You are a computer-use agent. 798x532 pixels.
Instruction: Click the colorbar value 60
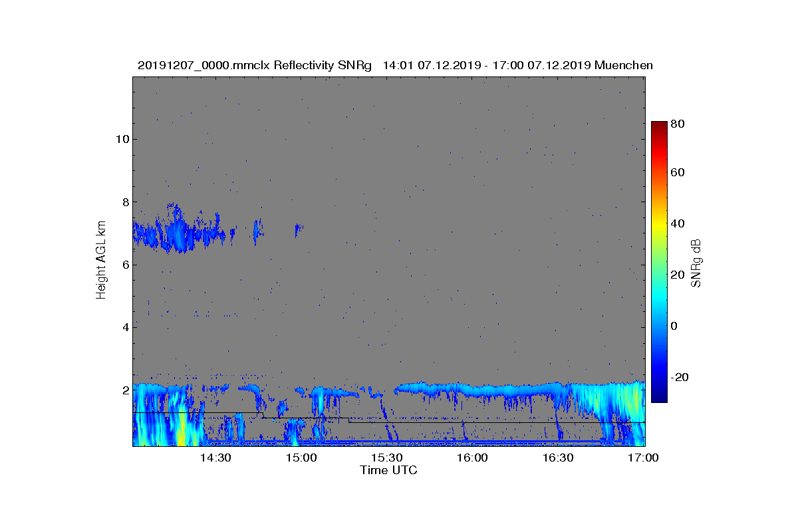tap(678, 173)
